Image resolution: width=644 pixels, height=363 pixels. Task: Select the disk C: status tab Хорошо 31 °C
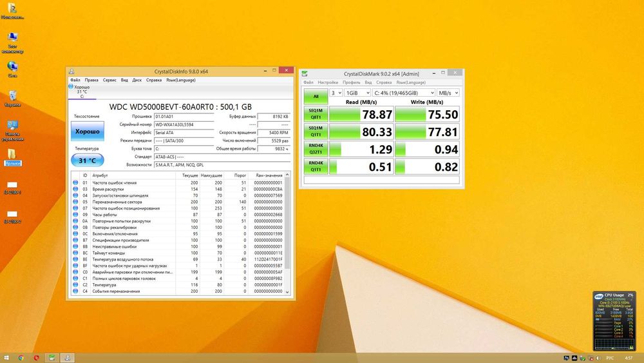pos(82,92)
